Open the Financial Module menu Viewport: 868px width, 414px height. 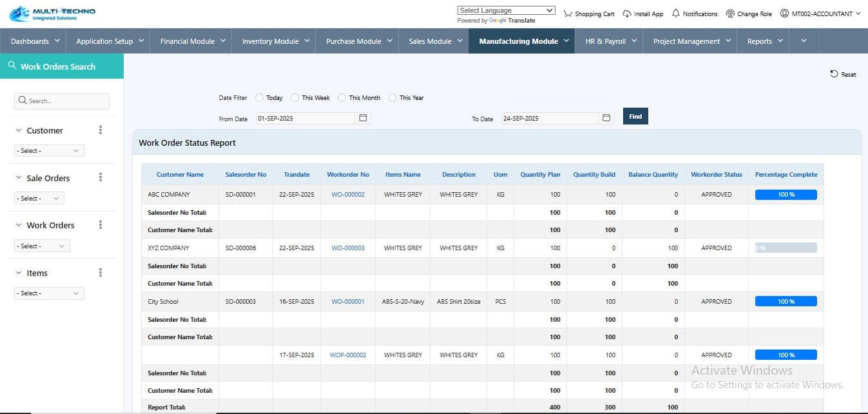[x=193, y=41]
